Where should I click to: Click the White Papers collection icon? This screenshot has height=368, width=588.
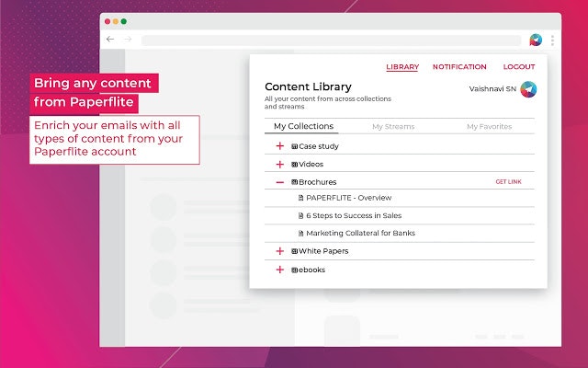click(x=294, y=251)
